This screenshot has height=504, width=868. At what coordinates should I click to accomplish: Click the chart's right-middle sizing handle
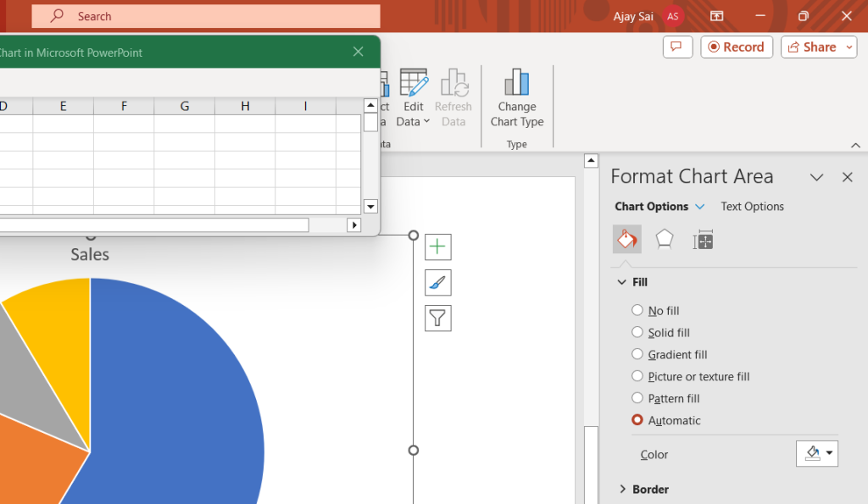click(x=413, y=451)
